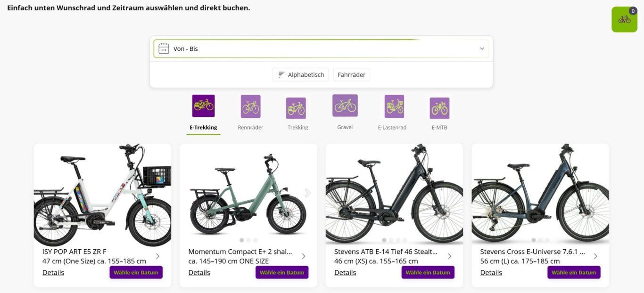Choose the Rennräder category icon
Screen dimensions: 644x293
(x=250, y=106)
